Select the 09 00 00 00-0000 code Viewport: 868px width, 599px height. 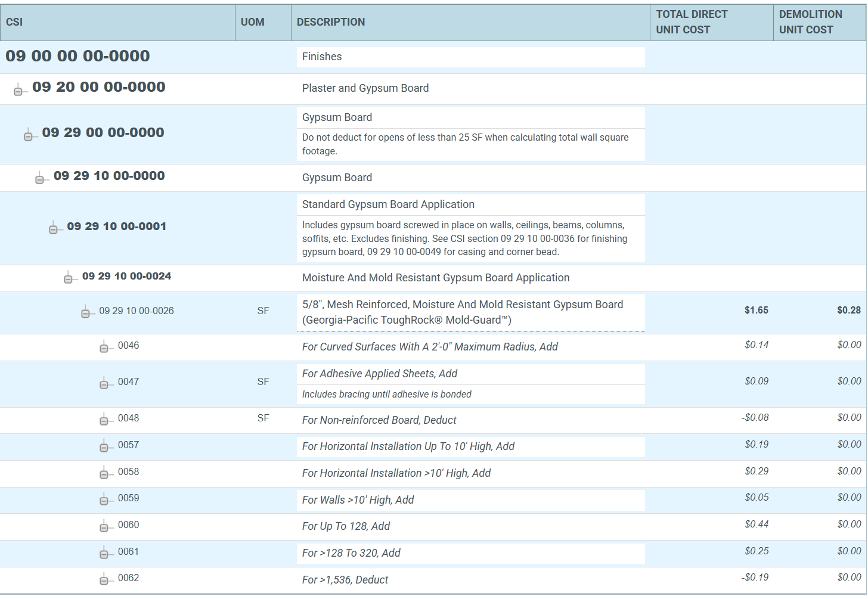(x=77, y=56)
